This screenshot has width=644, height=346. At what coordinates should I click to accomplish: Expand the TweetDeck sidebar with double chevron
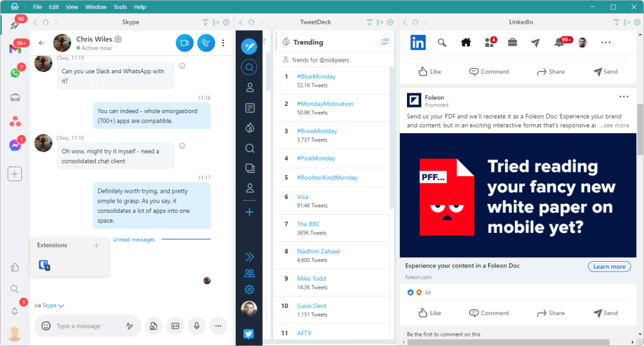pyautogui.click(x=249, y=257)
